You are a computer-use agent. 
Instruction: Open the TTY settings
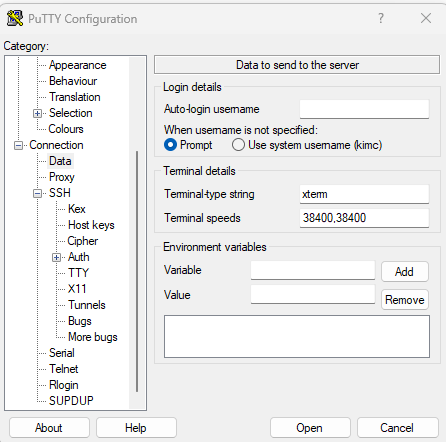tap(78, 273)
